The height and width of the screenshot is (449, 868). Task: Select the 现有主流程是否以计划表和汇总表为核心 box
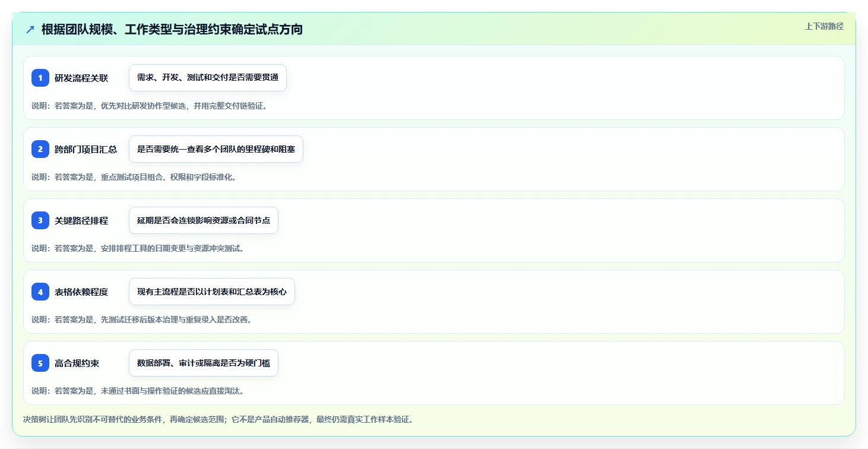coord(212,292)
